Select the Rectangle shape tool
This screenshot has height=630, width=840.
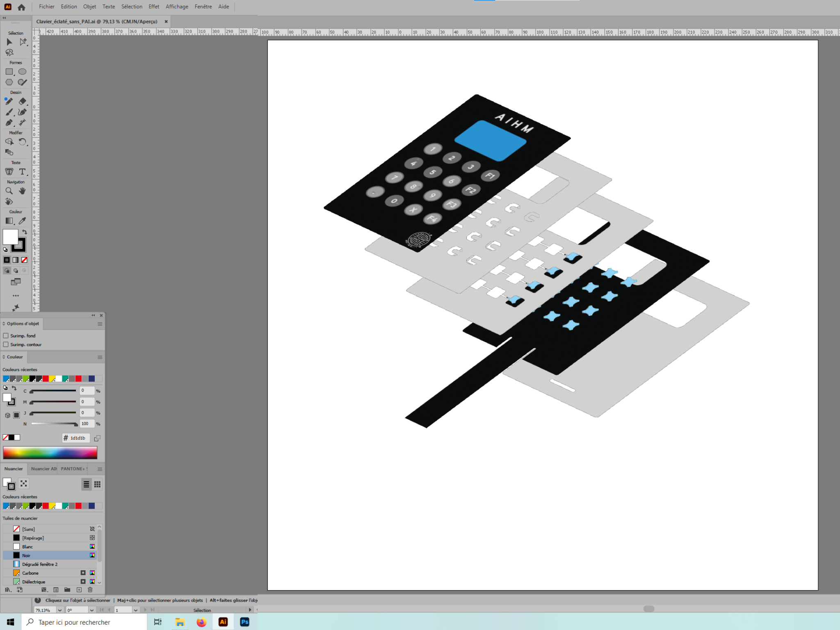[x=9, y=72]
